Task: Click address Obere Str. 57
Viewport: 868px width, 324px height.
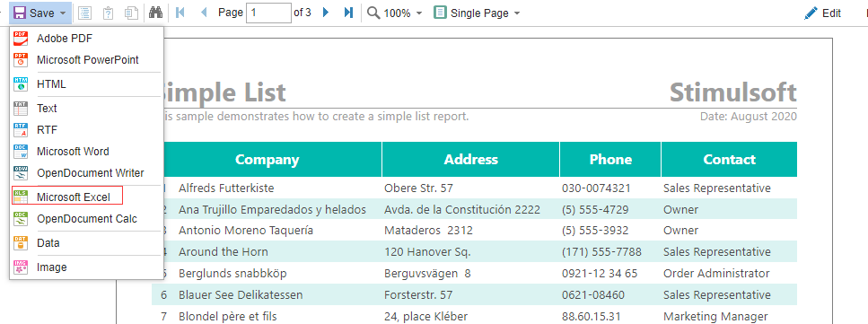Action: click(418, 188)
